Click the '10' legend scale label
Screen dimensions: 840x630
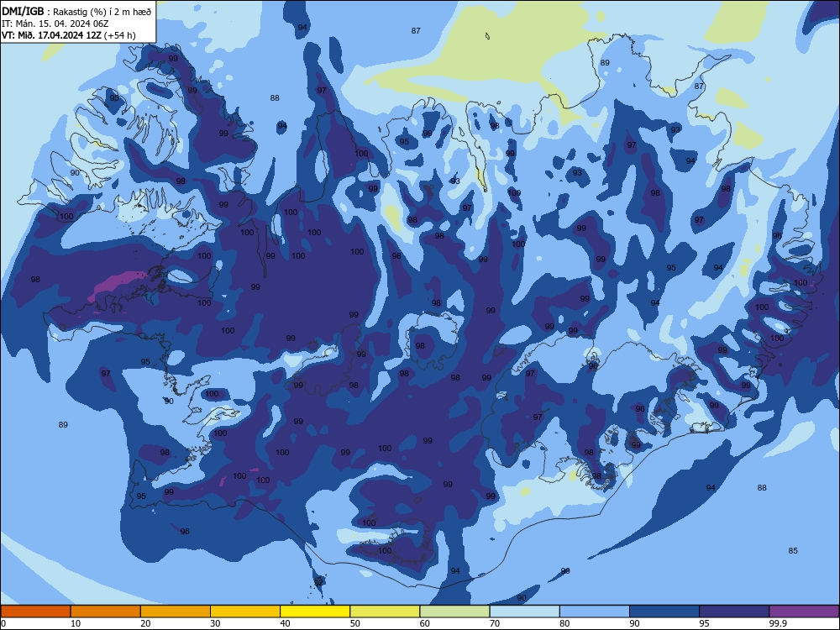[76, 623]
